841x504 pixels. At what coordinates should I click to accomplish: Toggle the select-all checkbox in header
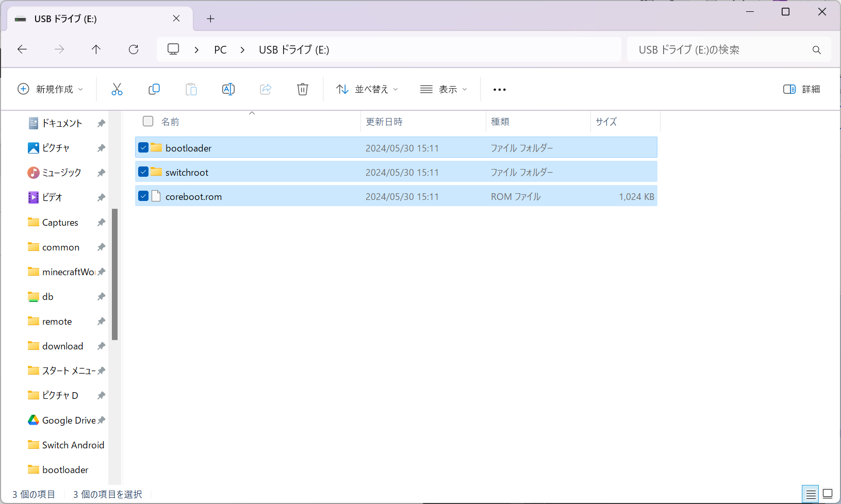tap(148, 121)
